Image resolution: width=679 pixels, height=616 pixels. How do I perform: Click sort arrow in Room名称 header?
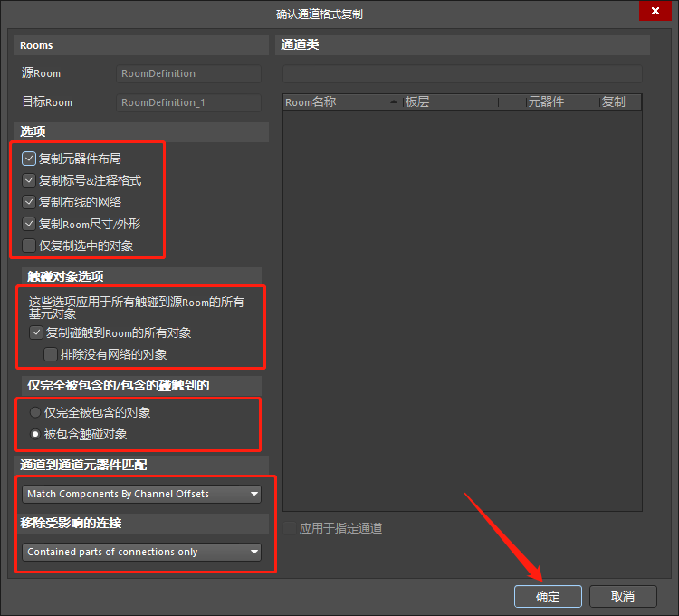(x=394, y=101)
